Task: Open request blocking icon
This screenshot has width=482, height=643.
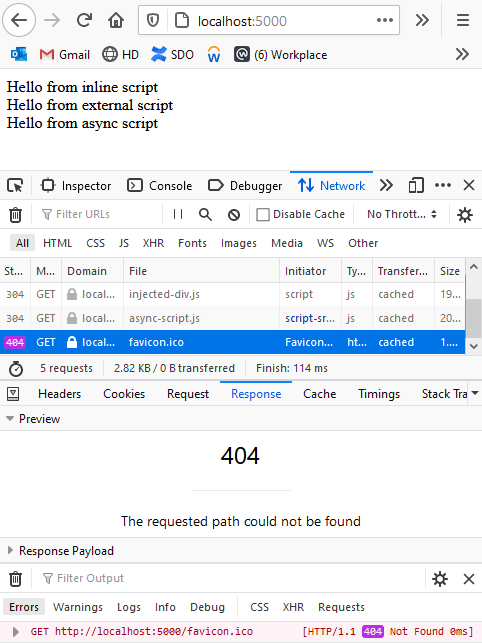Action: (234, 214)
